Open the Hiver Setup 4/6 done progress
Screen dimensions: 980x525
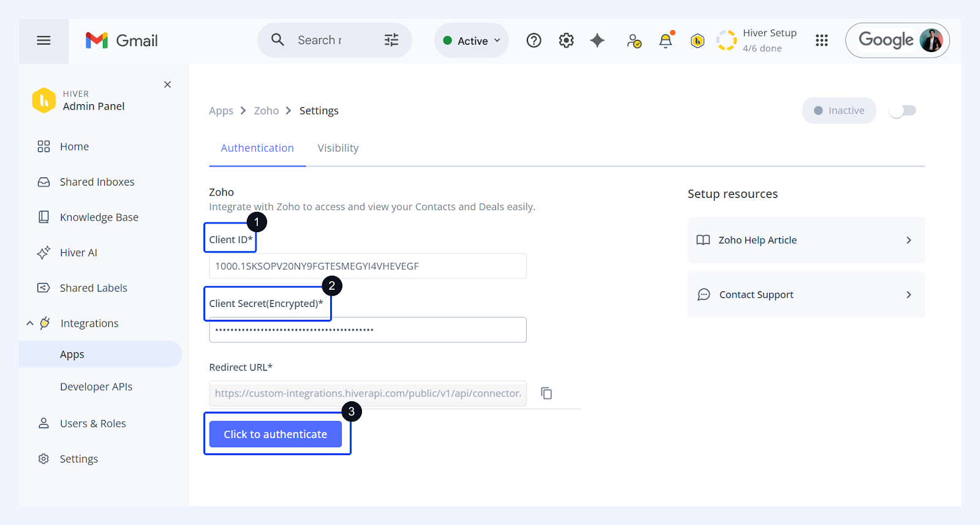pos(758,40)
